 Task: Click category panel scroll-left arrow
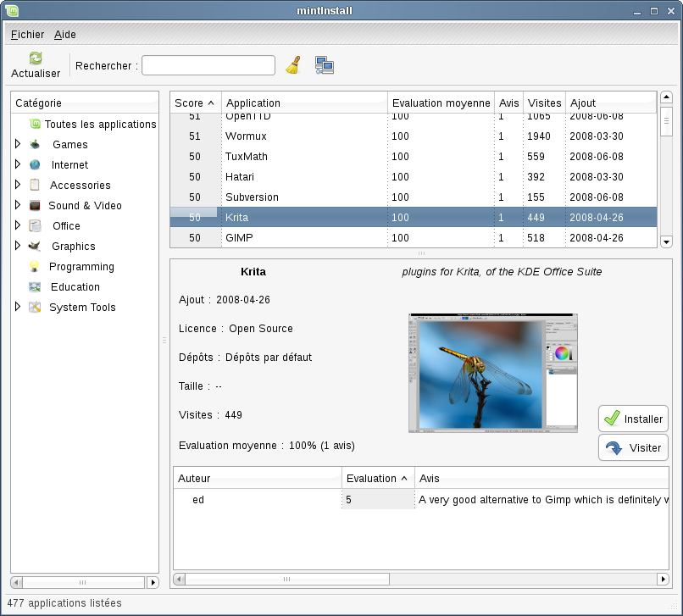17,582
